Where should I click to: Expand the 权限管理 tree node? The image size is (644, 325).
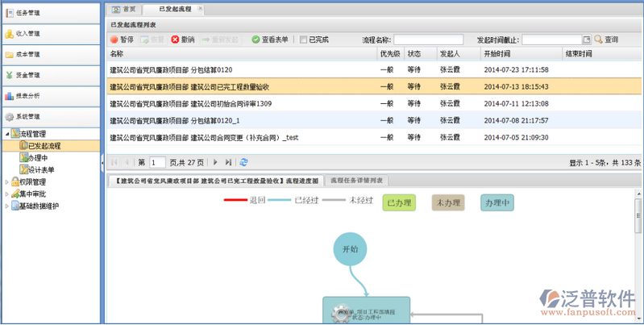coord(7,182)
